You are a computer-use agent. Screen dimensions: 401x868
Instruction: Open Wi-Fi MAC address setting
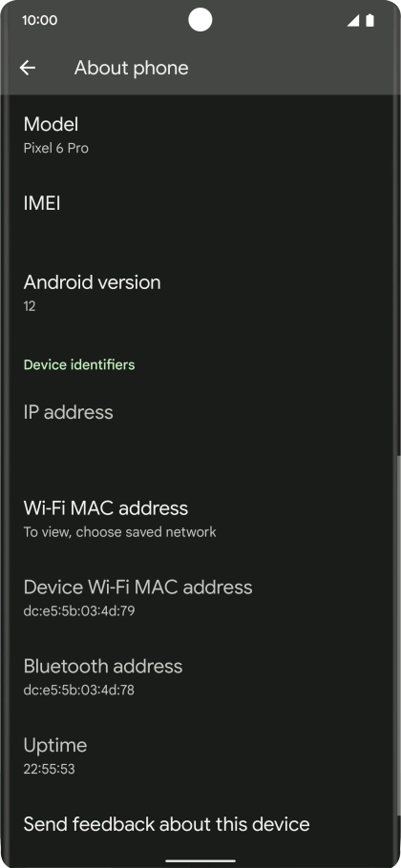[200, 519]
